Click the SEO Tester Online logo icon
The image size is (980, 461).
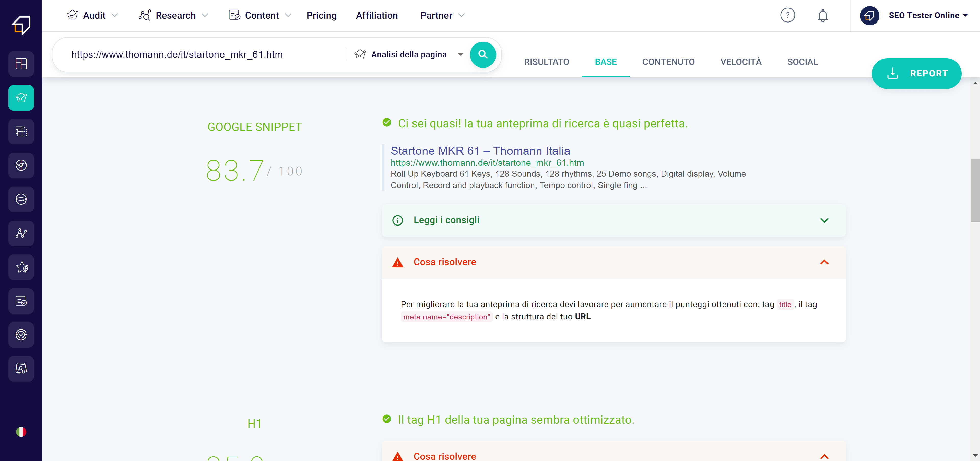[x=21, y=25]
